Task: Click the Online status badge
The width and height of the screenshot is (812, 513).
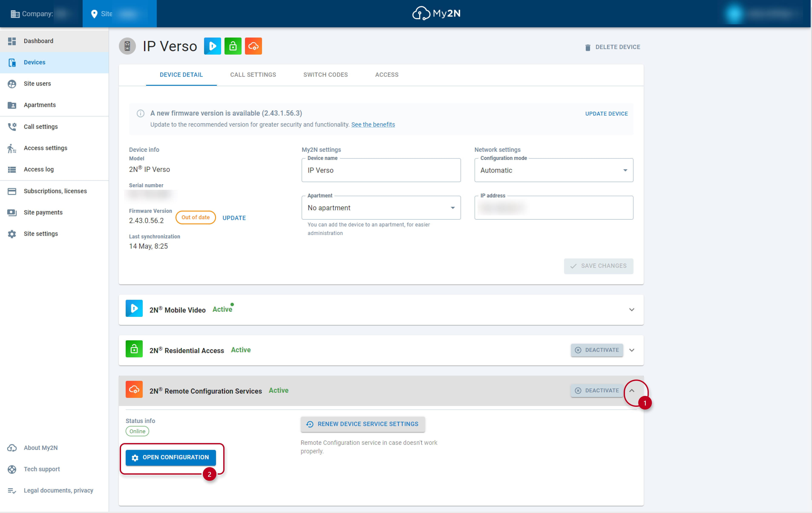Action: click(x=137, y=431)
